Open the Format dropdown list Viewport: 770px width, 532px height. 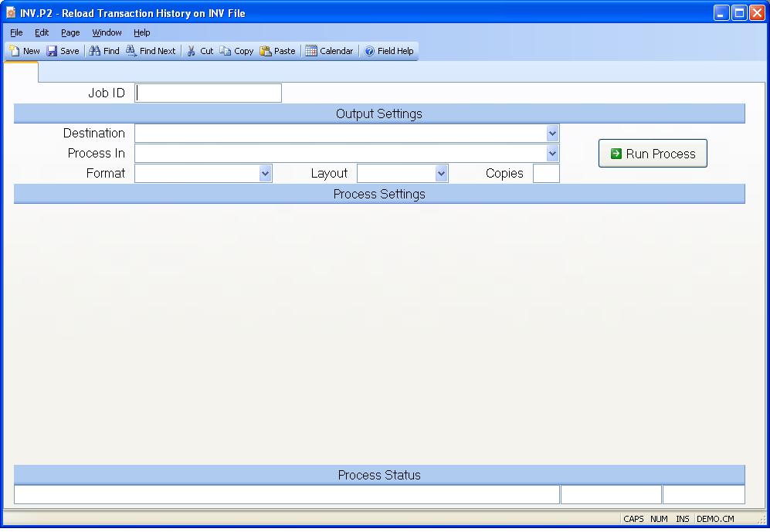coord(265,174)
